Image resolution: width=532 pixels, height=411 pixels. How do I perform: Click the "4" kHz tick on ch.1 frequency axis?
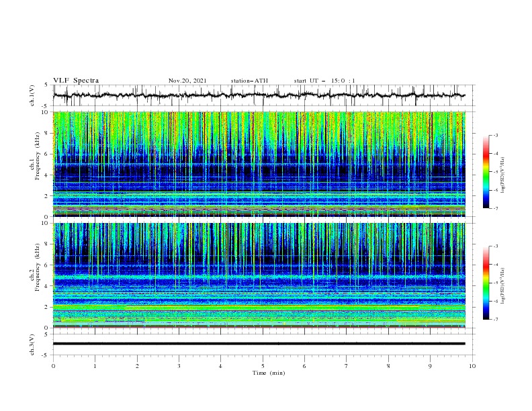coord(46,175)
